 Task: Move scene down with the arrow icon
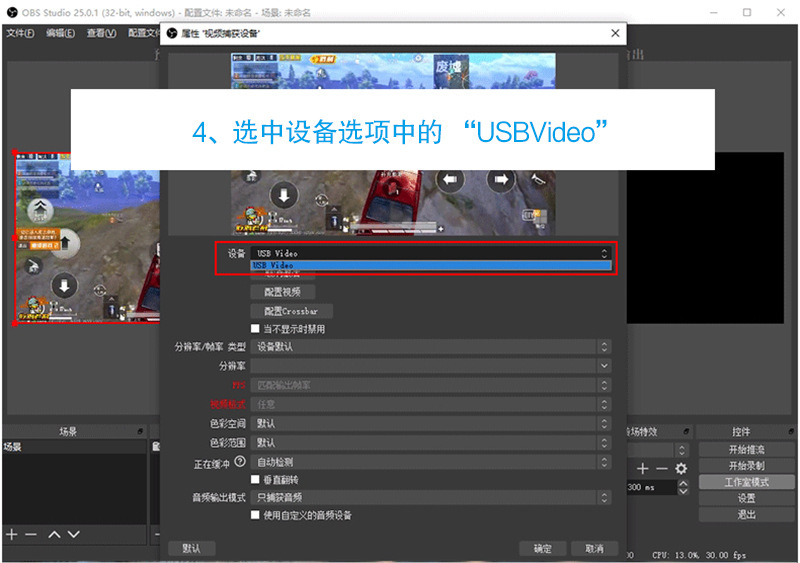(74, 534)
